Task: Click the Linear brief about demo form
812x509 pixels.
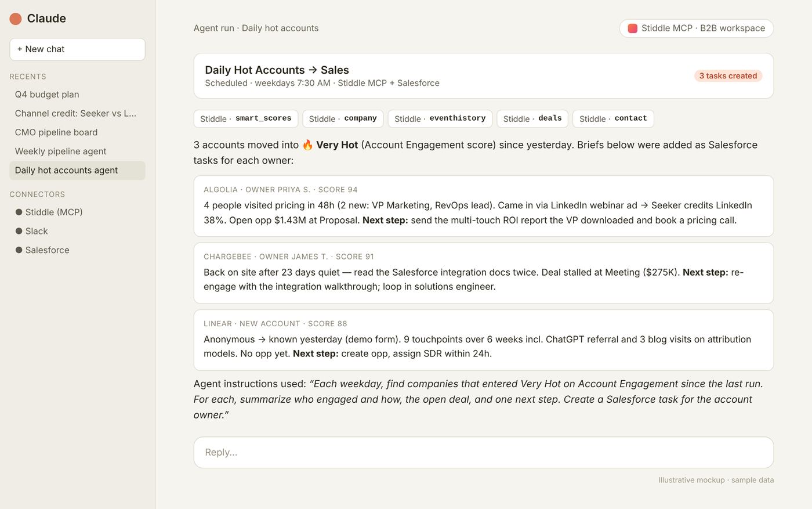Action: tap(477, 346)
